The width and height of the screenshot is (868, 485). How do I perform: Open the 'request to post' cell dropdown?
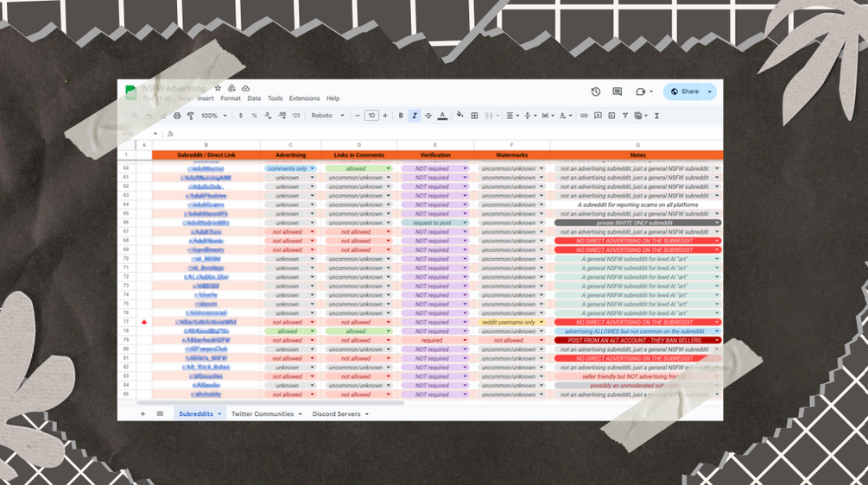pyautogui.click(x=465, y=223)
